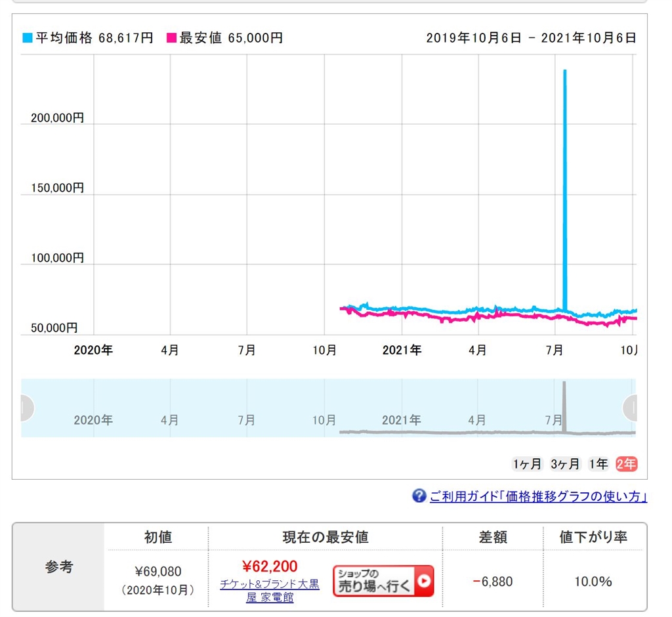Click the right handle of range slider
This screenshot has width=672, height=617.
[x=629, y=408]
